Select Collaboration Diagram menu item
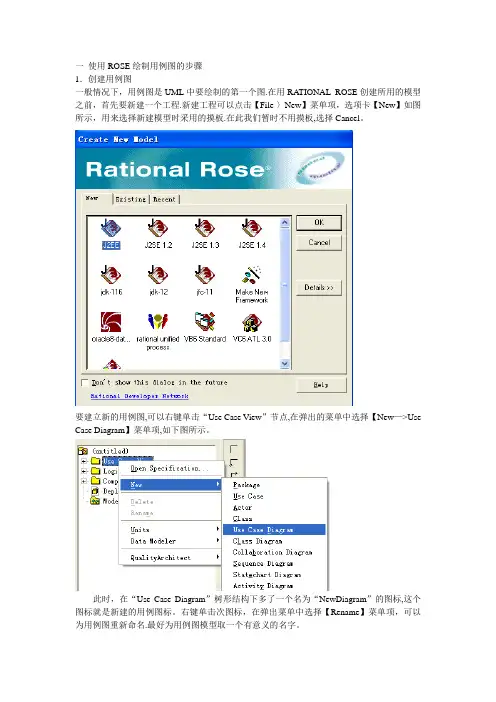496x702 pixels. coord(274,552)
